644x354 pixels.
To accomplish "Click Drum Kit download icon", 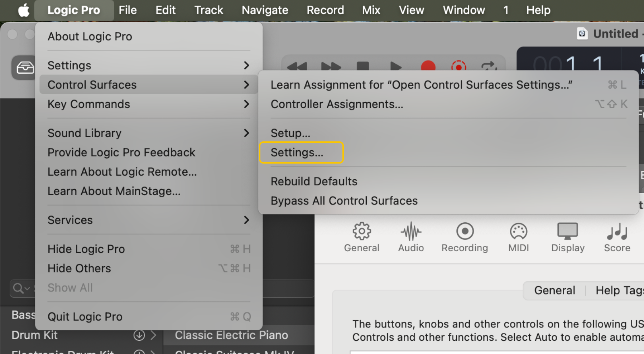I will [139, 335].
